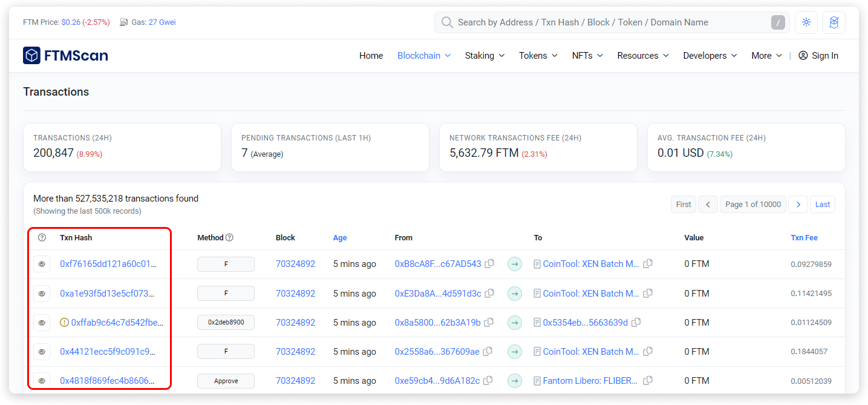Click Sign In link
The height and width of the screenshot is (405, 868).
[x=818, y=56]
